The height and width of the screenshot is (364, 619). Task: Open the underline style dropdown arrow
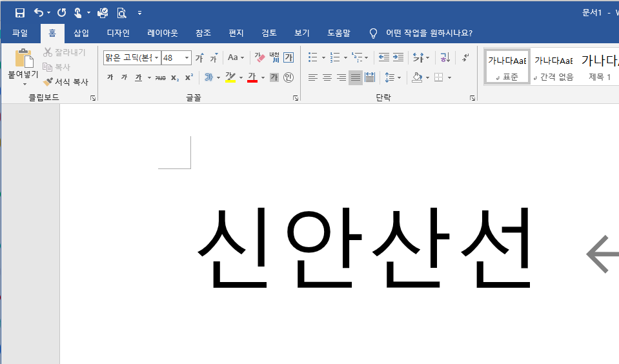149,78
